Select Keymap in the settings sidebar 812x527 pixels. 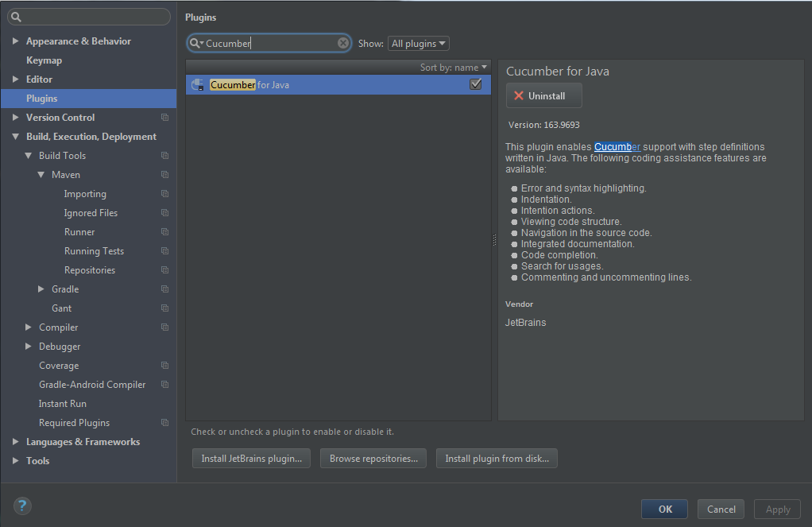[x=44, y=60]
